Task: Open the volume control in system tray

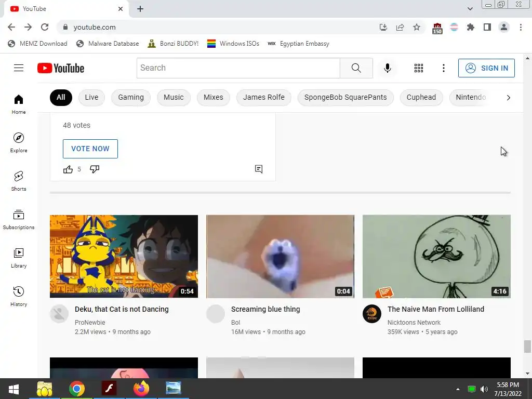Action: tap(484, 389)
